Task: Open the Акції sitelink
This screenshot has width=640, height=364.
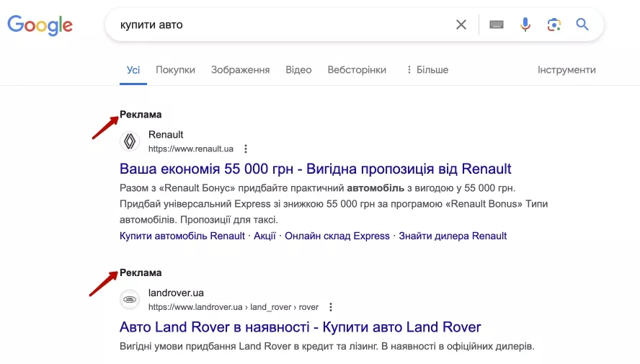Action: 265,236
